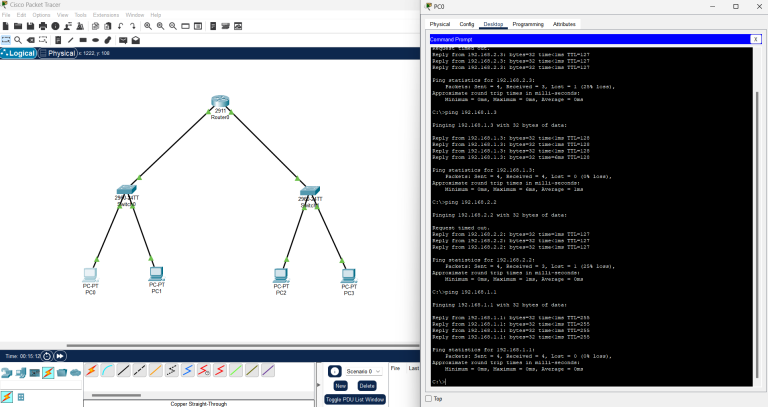This screenshot has width=768, height=407.
Task: Activate the Delete tool
Action: (x=30, y=40)
